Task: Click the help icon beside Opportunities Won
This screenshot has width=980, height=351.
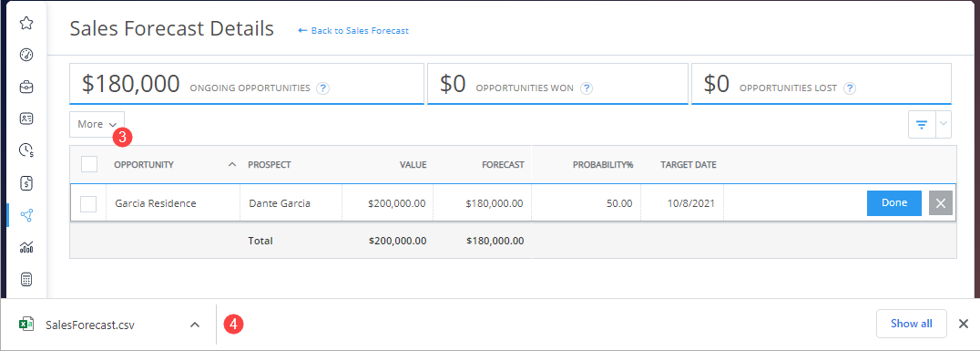Action: point(587,88)
